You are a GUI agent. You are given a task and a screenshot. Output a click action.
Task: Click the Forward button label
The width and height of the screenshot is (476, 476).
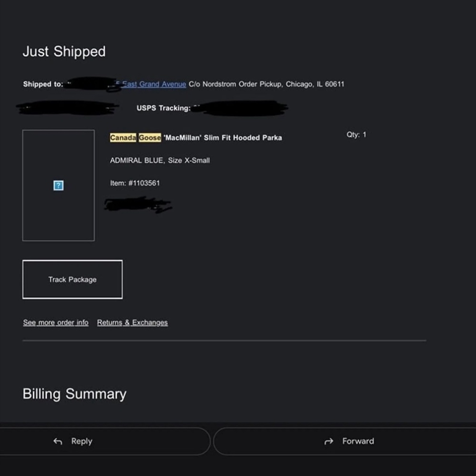point(358,441)
